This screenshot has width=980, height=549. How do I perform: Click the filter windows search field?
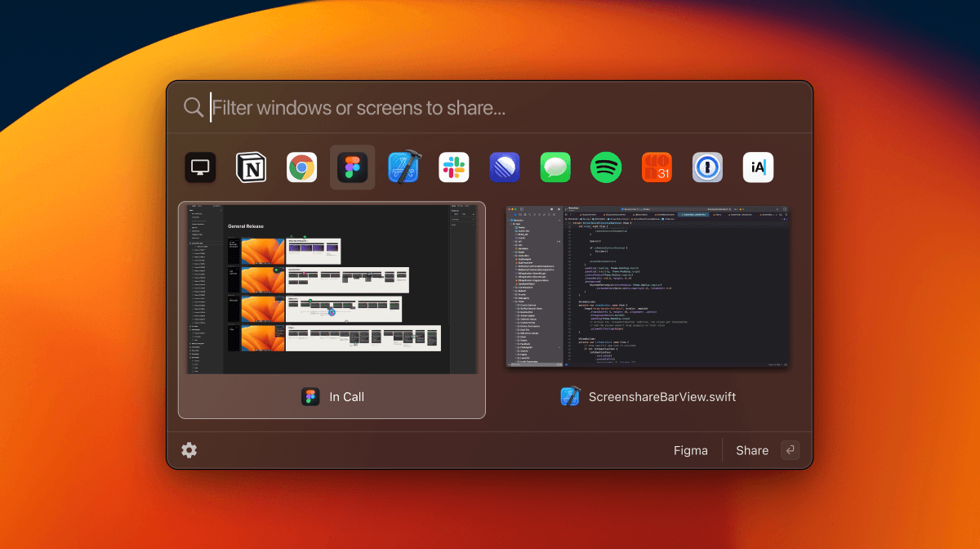point(490,107)
